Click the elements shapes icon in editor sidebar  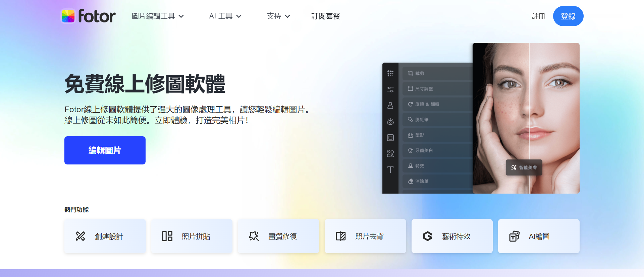(390, 154)
